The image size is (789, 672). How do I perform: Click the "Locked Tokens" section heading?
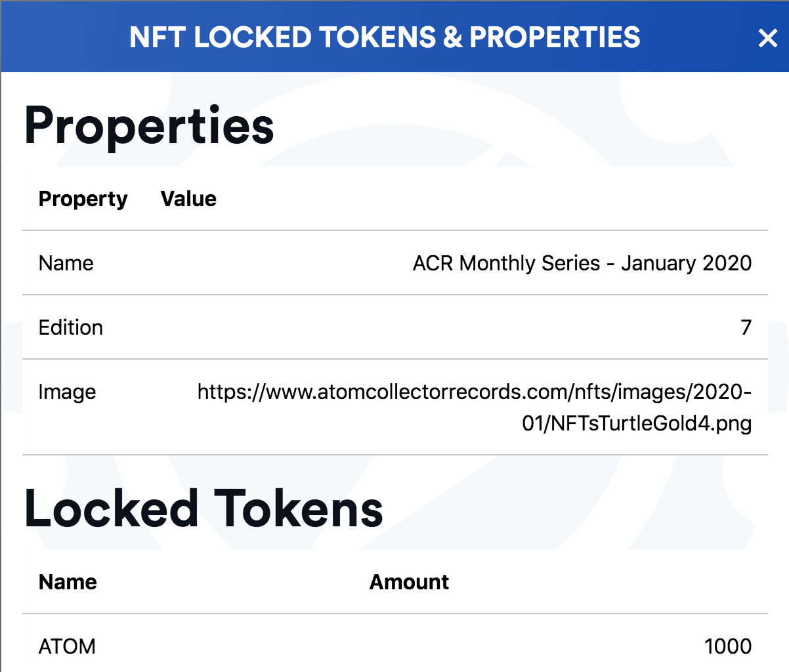[203, 509]
